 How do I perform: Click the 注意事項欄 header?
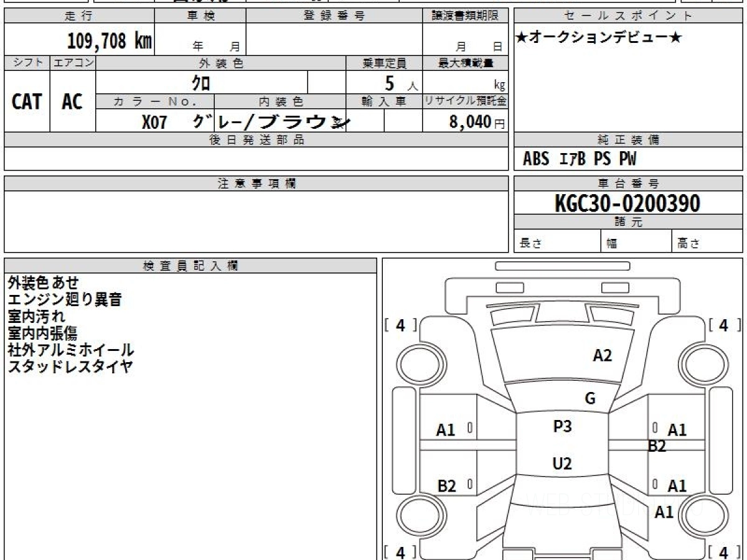tap(256, 184)
